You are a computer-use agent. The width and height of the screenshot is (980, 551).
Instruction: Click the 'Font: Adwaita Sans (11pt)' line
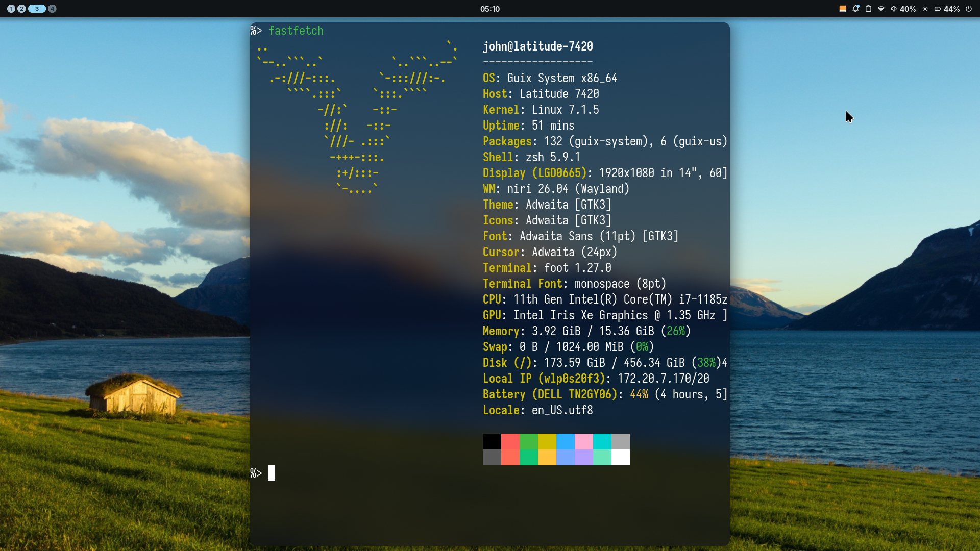[x=581, y=236]
